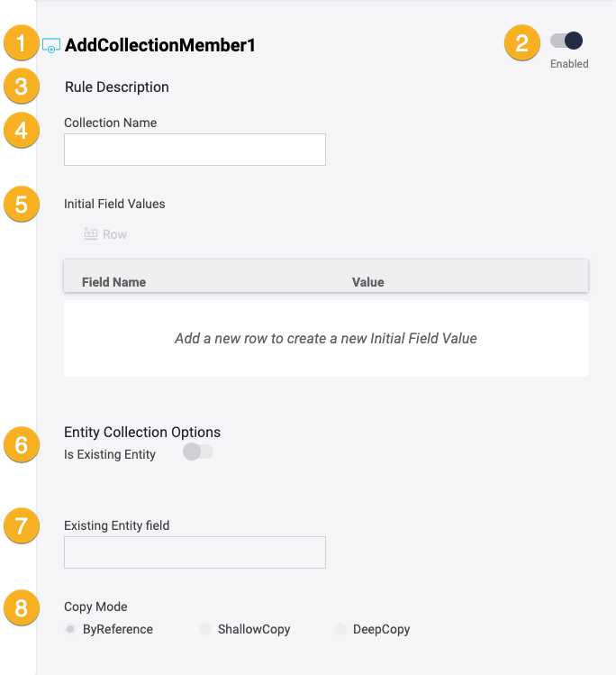Turn on the Is Existing Entity switch

tap(197, 452)
